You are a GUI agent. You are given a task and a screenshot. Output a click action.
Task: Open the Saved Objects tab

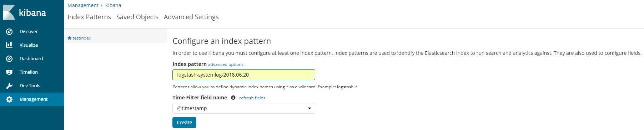click(x=137, y=17)
